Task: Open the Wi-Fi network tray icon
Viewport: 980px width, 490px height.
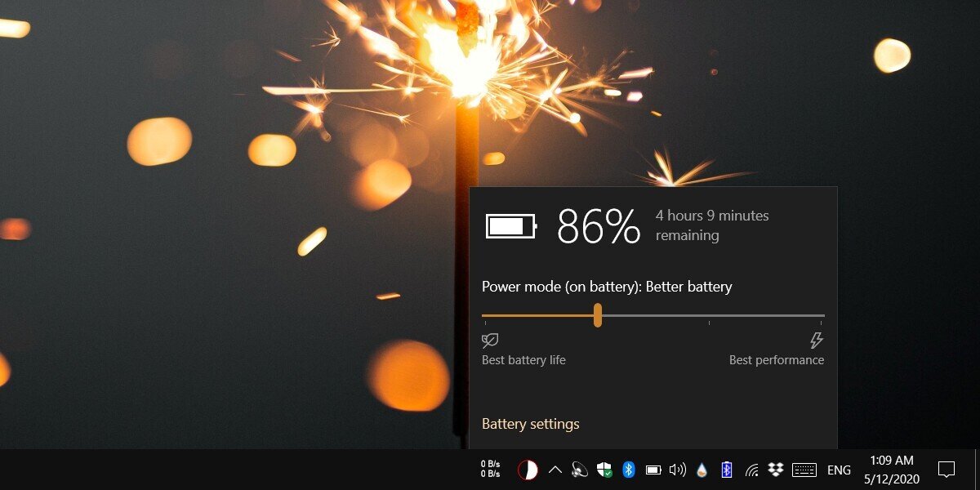Action: point(751,470)
